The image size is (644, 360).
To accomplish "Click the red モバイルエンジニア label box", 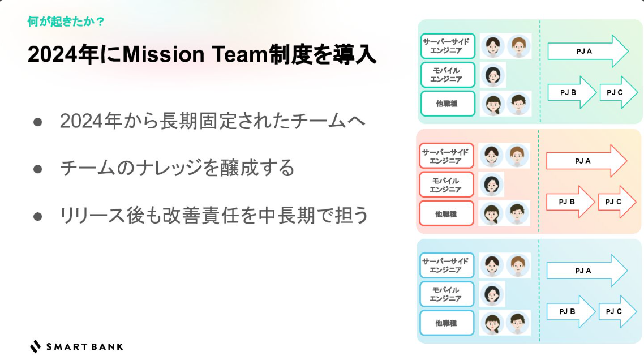I will (x=446, y=185).
